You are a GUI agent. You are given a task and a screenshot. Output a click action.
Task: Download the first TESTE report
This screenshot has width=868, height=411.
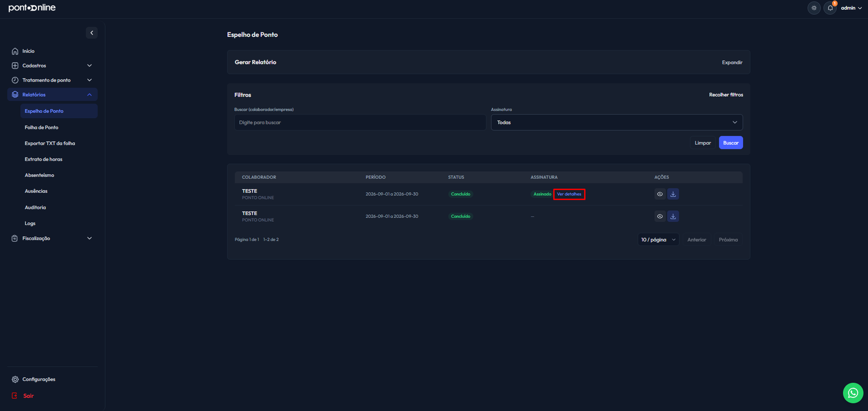(x=673, y=194)
